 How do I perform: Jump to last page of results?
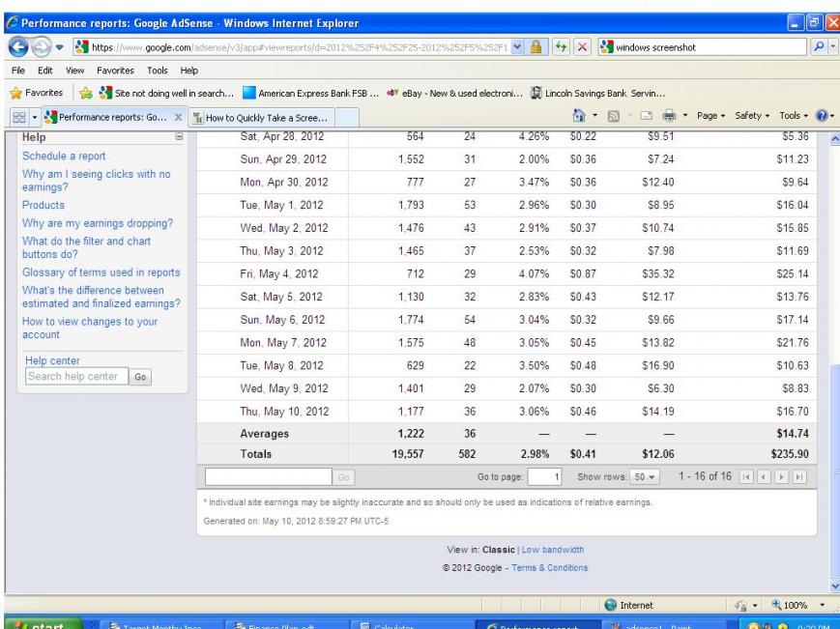798,476
